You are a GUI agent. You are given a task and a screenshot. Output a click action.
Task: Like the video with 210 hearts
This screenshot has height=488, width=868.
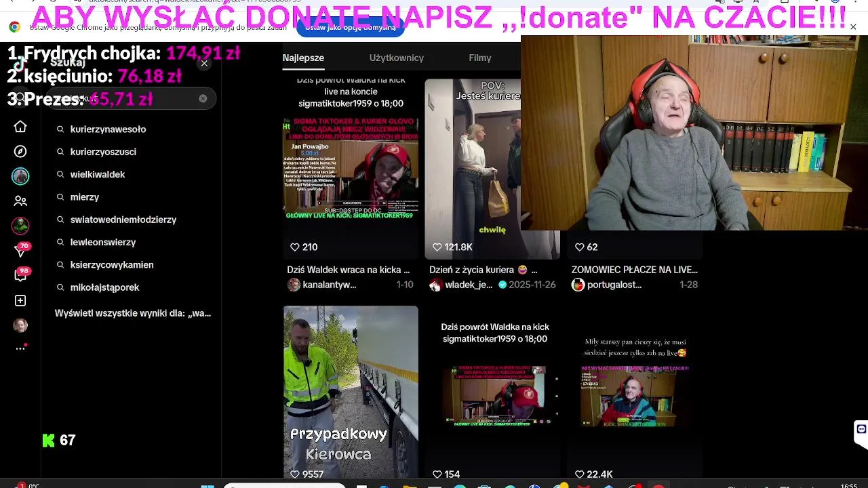(295, 247)
